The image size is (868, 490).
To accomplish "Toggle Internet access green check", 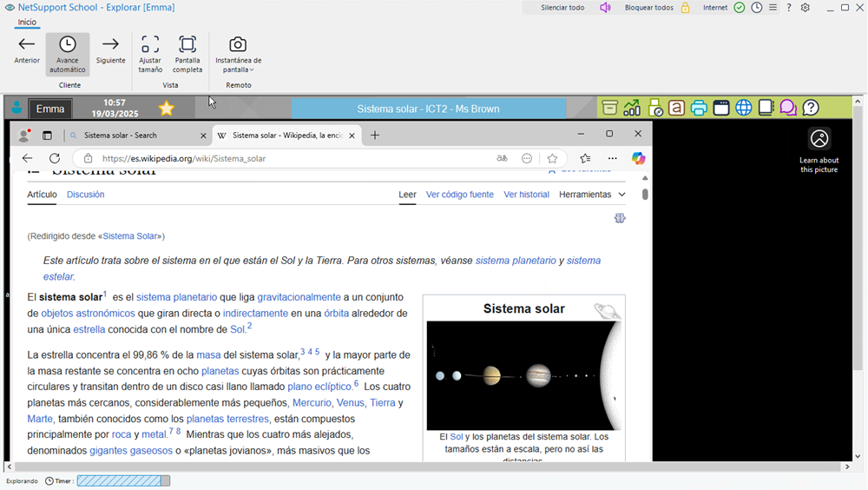I will coord(739,8).
